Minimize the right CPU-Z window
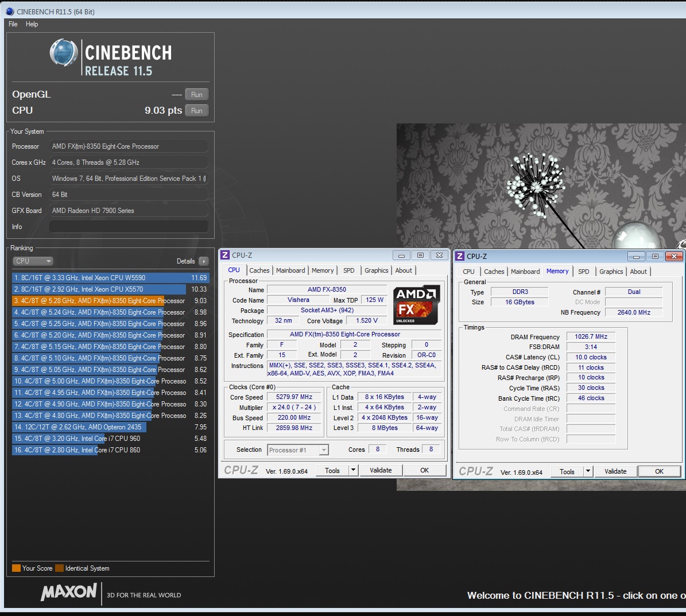Image resolution: width=686 pixels, height=616 pixels. pyautogui.click(x=636, y=257)
